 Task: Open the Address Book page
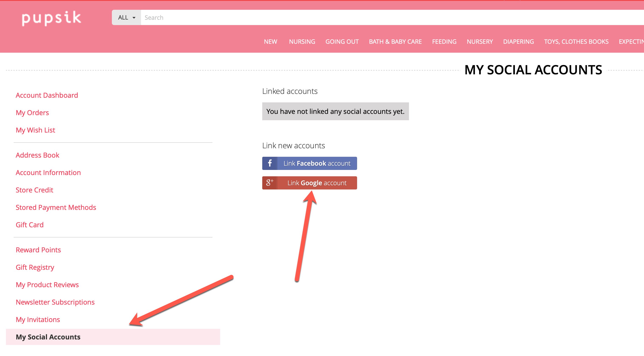[x=37, y=155]
